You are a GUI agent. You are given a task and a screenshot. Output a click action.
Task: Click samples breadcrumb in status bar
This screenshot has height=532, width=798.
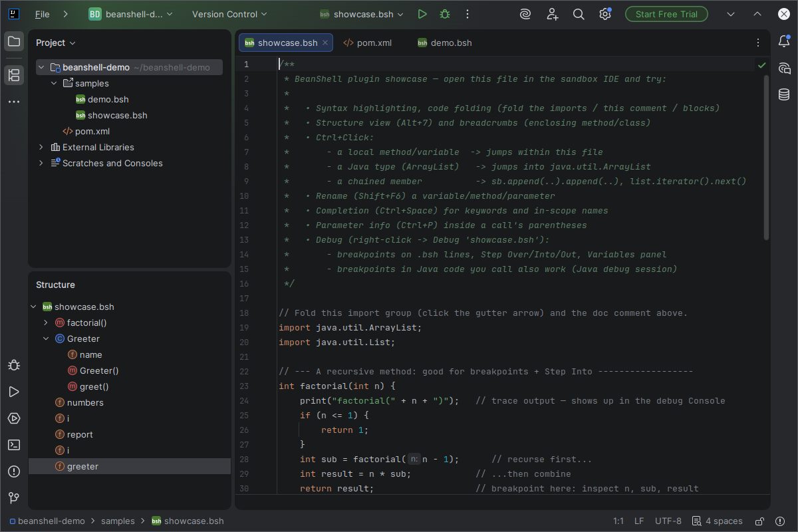point(118,521)
